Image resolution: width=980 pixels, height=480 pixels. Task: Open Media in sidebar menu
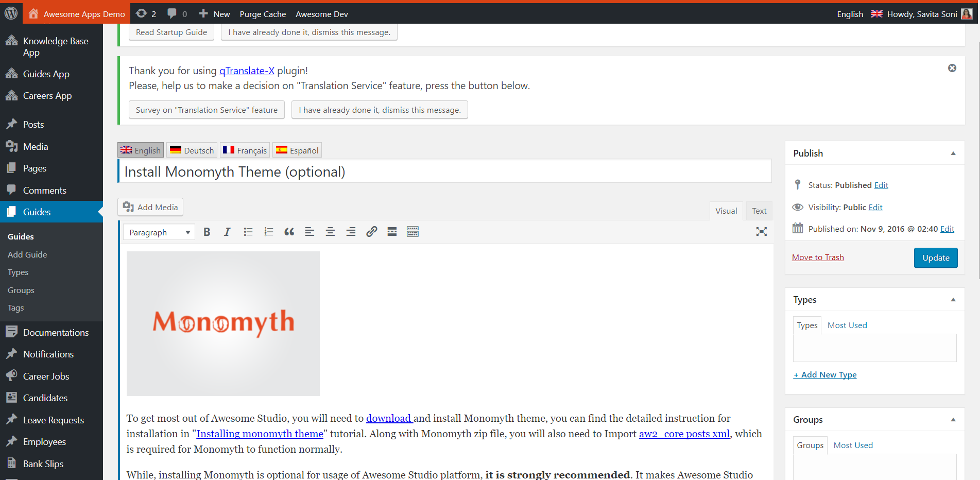(51, 146)
